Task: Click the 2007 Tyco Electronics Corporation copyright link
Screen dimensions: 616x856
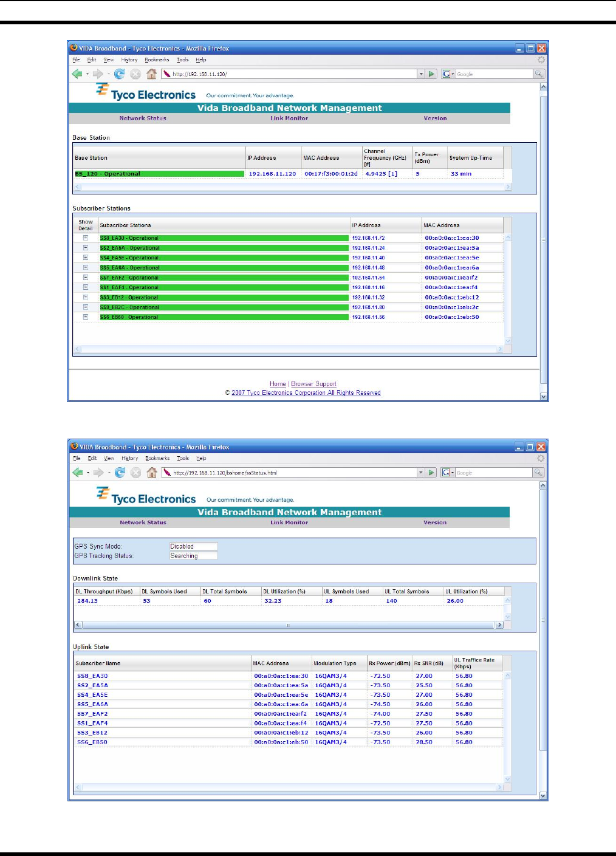Action: tap(306, 393)
